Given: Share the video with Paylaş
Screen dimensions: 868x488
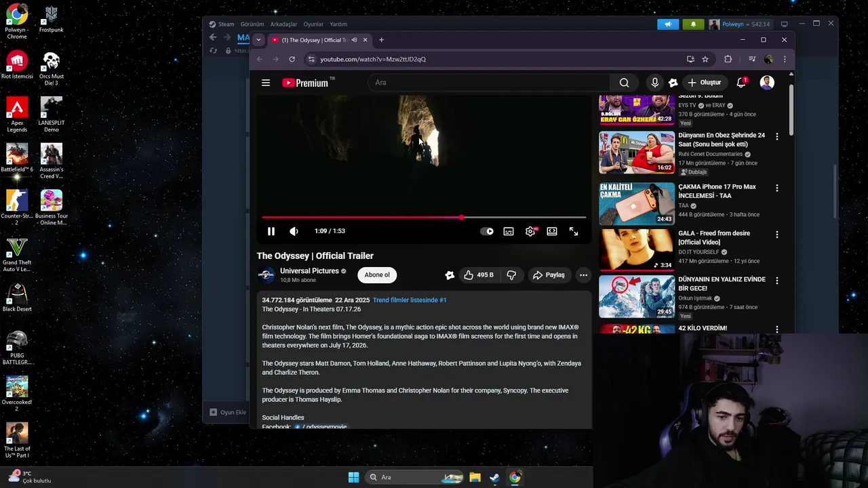Looking at the screenshot, I should pos(549,274).
